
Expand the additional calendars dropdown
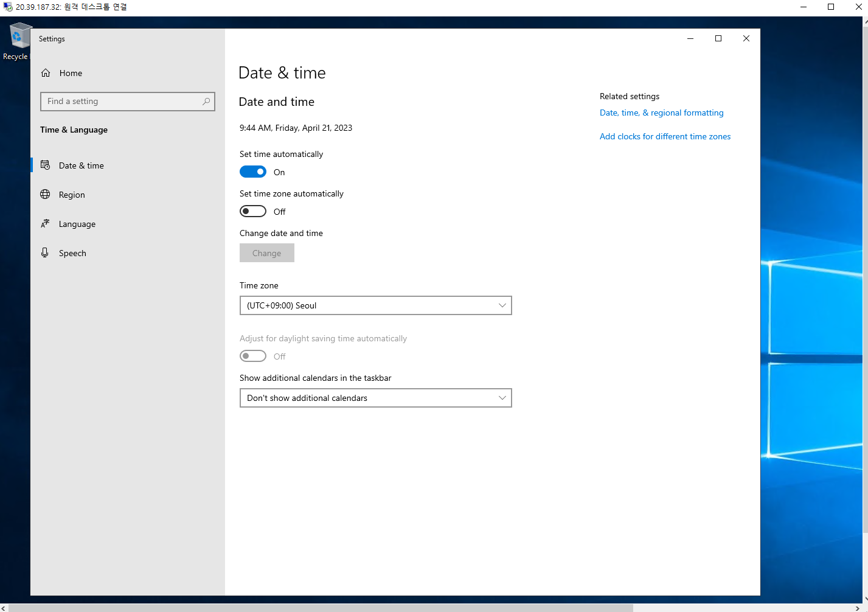(376, 398)
